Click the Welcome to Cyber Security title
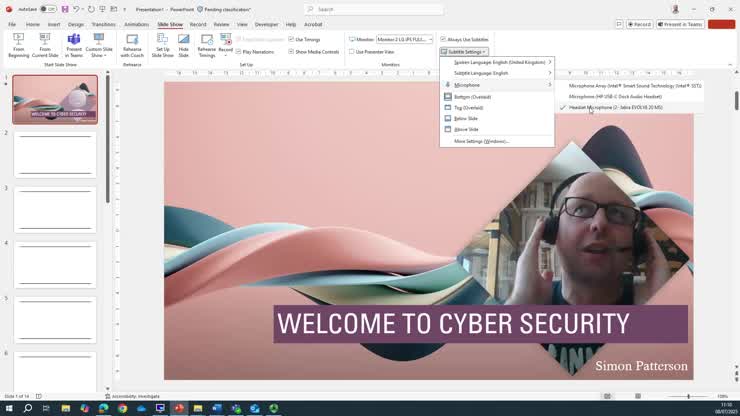 point(453,324)
